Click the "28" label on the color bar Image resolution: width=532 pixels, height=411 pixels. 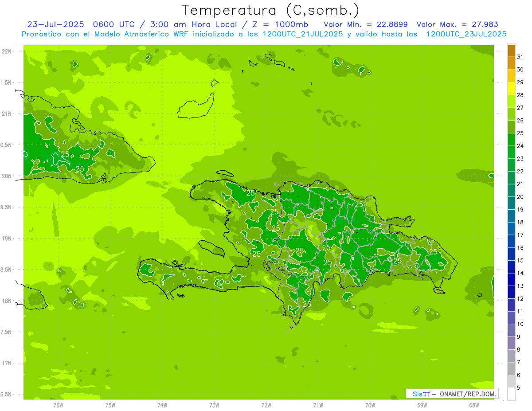[520, 95]
